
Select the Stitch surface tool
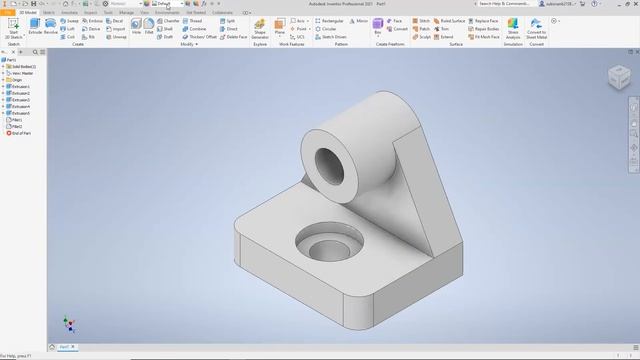pyautogui.click(x=421, y=21)
